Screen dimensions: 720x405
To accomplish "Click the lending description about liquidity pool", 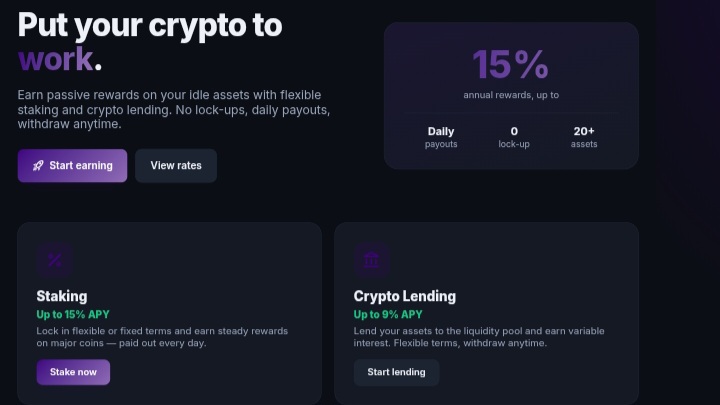I will point(479,337).
